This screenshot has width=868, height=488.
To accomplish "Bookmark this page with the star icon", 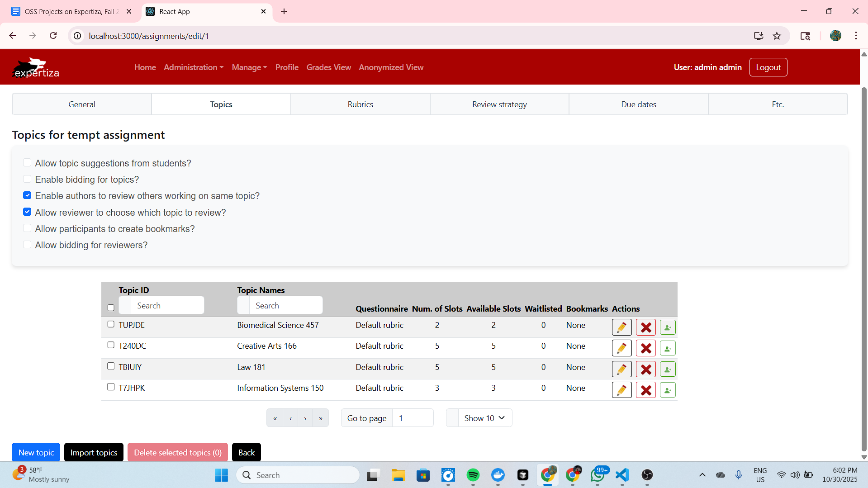I will [777, 36].
